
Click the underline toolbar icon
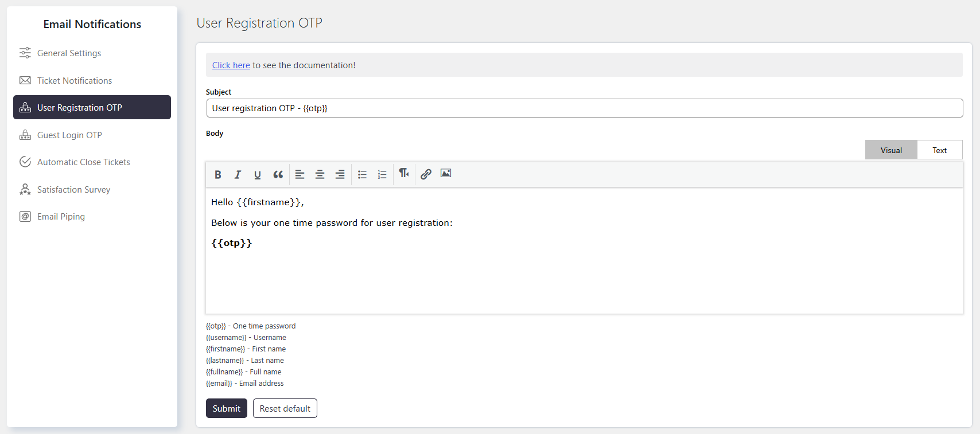click(258, 174)
